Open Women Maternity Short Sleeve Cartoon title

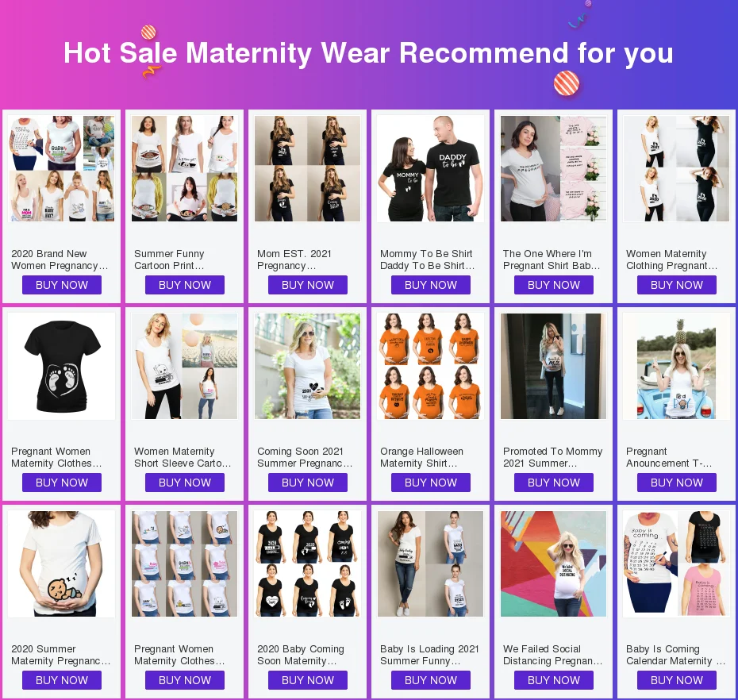tap(183, 457)
